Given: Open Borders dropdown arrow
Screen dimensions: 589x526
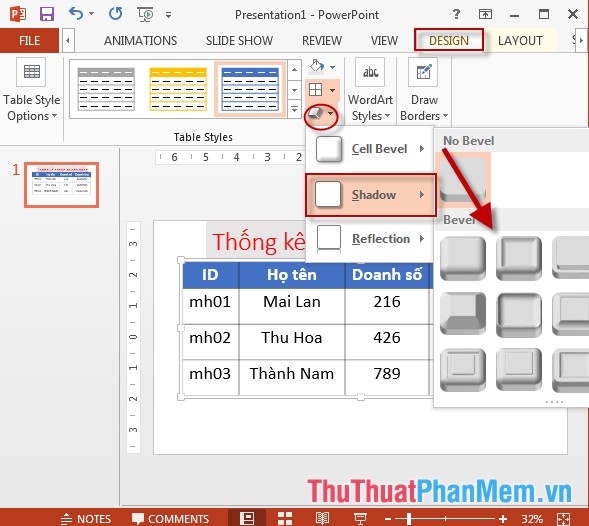Looking at the screenshot, I should tap(332, 90).
